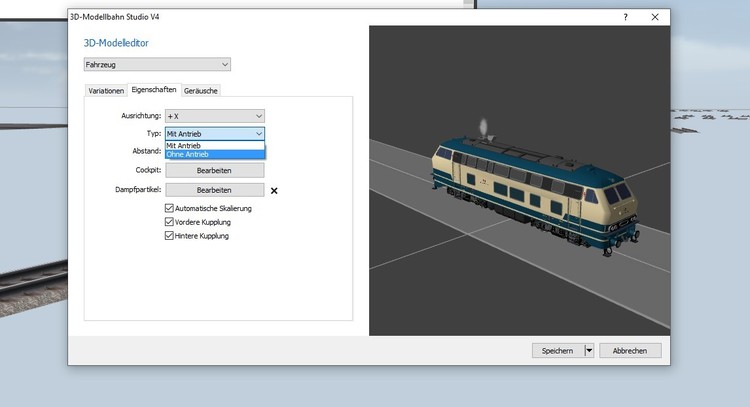Click the help question mark icon
Image resolution: width=750 pixels, height=407 pixels.
624,17
